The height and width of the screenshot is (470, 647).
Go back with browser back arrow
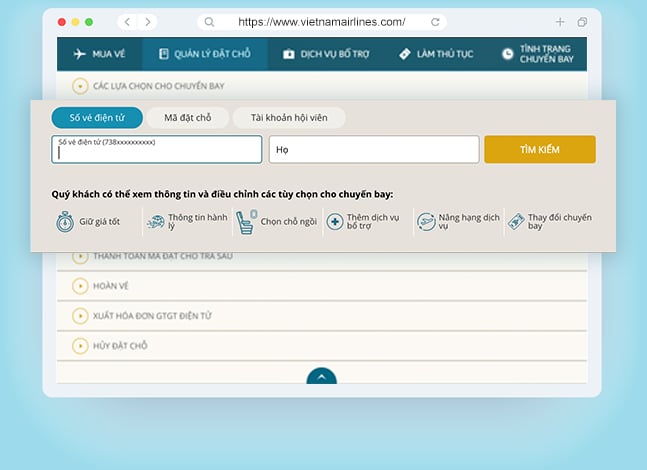pos(127,22)
